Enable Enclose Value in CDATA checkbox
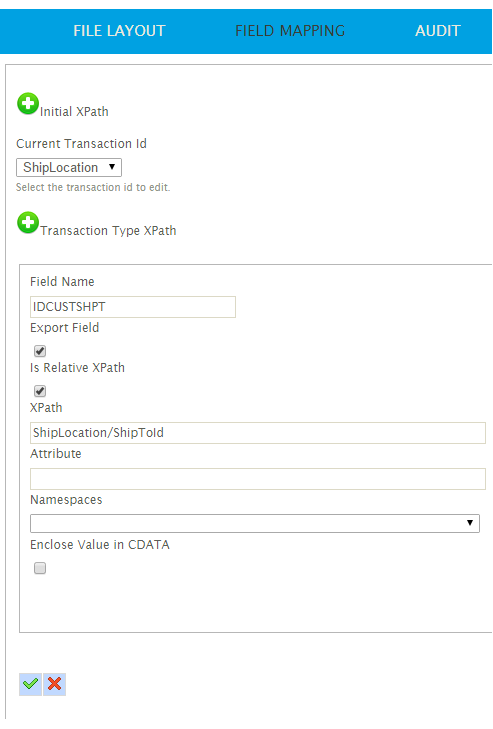 pyautogui.click(x=40, y=568)
